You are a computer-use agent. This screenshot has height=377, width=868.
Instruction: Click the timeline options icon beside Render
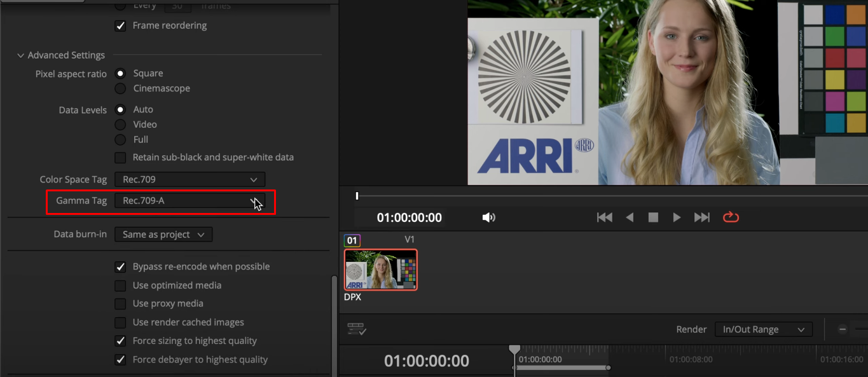coord(357,329)
